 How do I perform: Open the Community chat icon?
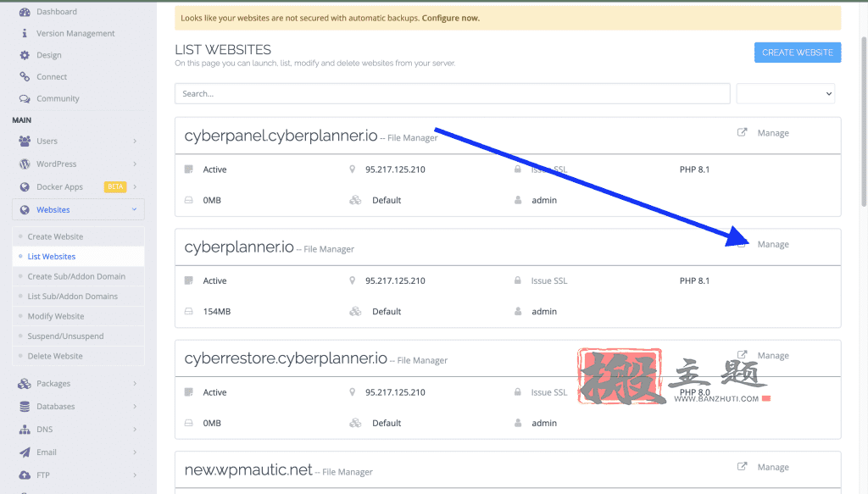(25, 98)
